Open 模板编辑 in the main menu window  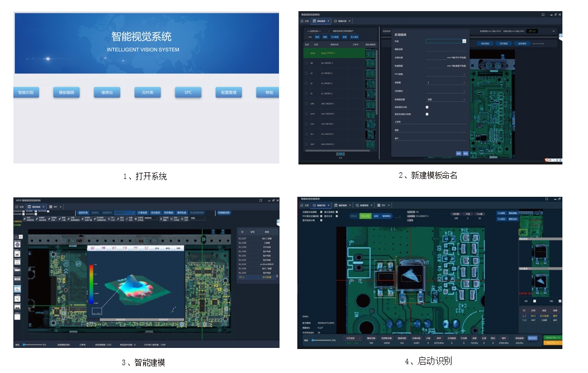(66, 93)
